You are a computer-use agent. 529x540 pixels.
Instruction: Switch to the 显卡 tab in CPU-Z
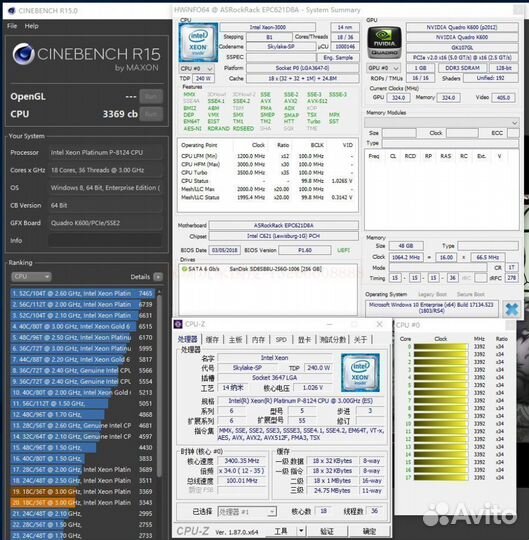point(304,340)
